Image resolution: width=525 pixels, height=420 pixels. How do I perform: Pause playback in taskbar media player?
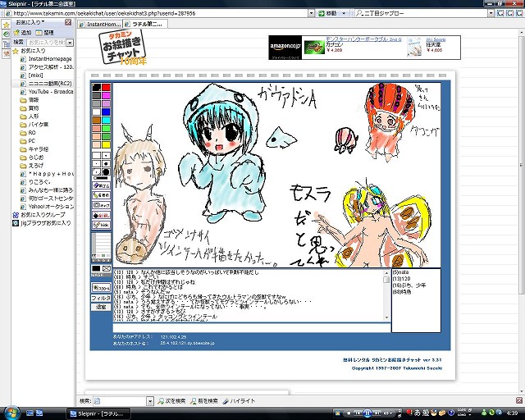(367, 413)
